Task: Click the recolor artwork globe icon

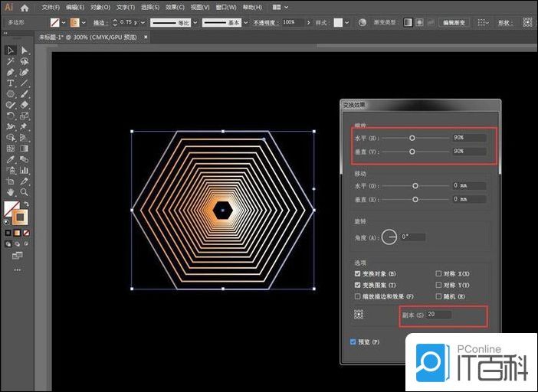Action: pos(362,23)
